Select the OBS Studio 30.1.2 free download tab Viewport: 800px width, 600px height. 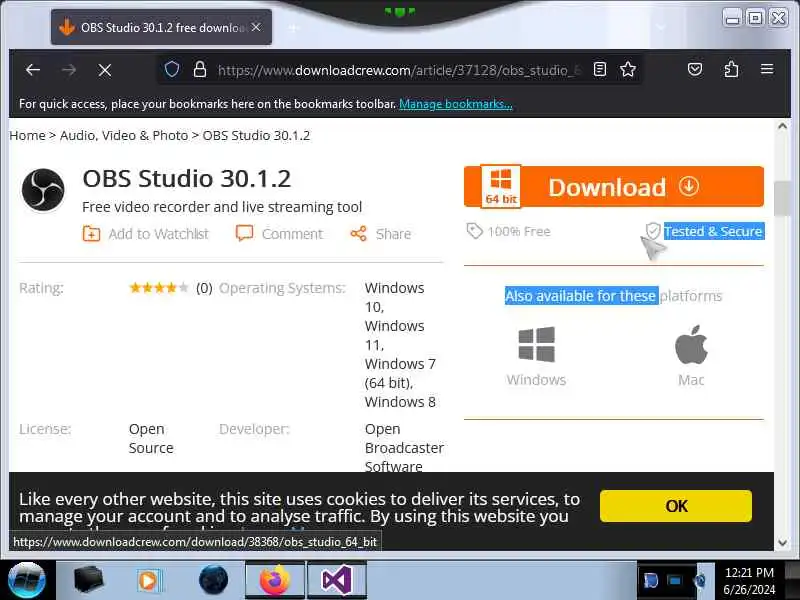161,28
